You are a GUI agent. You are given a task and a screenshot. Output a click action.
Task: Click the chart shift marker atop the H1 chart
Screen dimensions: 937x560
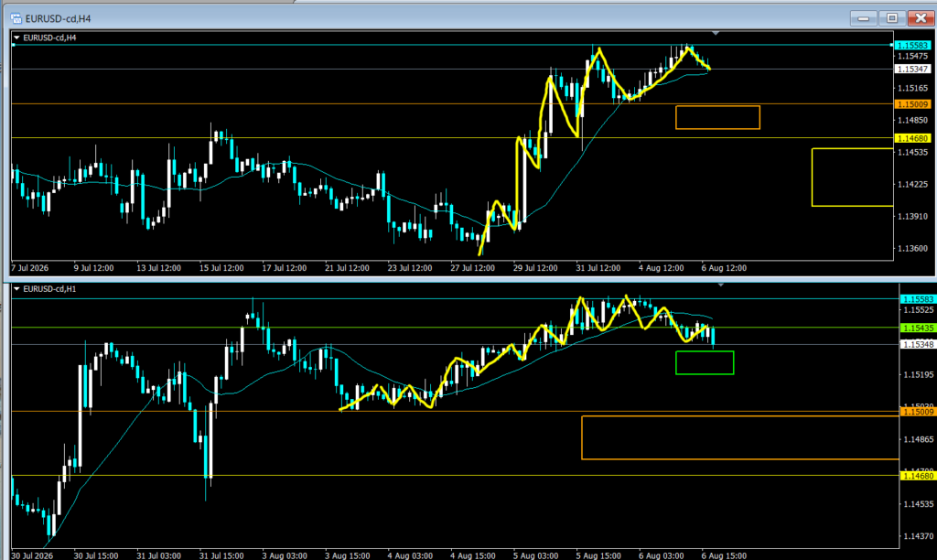pos(721,285)
